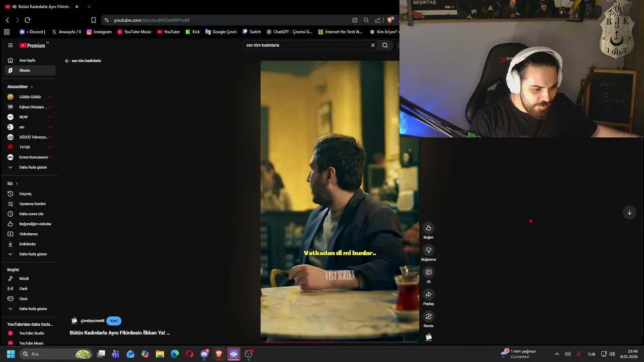Bookmark this page with bookmark icon
This screenshot has height=362, width=644.
click(93, 20)
